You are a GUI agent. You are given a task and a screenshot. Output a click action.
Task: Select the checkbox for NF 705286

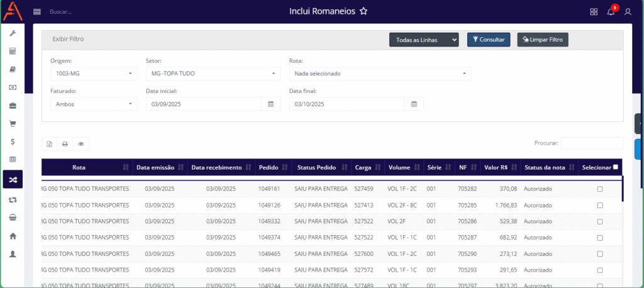tap(599, 221)
